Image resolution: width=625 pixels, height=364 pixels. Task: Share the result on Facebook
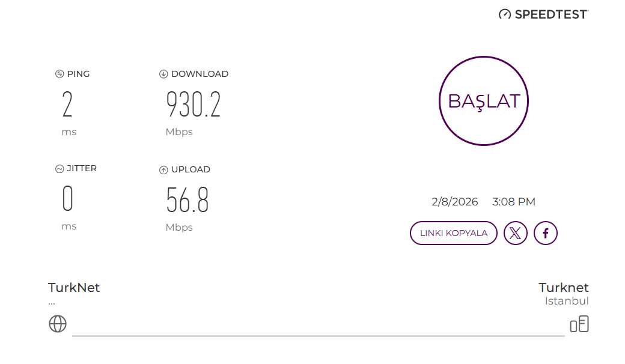(546, 233)
